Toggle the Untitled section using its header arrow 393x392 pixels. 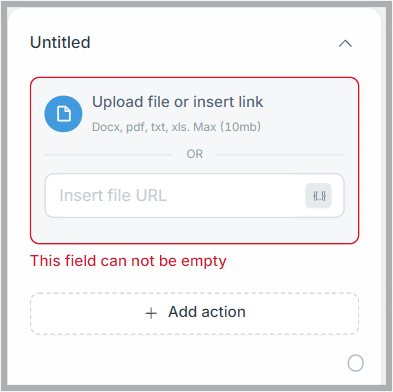pos(345,43)
